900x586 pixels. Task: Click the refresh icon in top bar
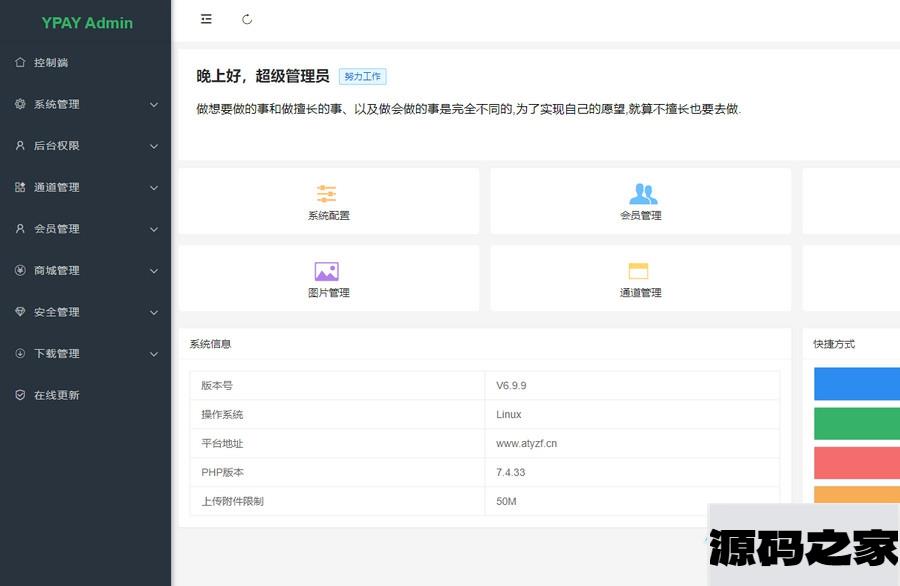[x=247, y=20]
